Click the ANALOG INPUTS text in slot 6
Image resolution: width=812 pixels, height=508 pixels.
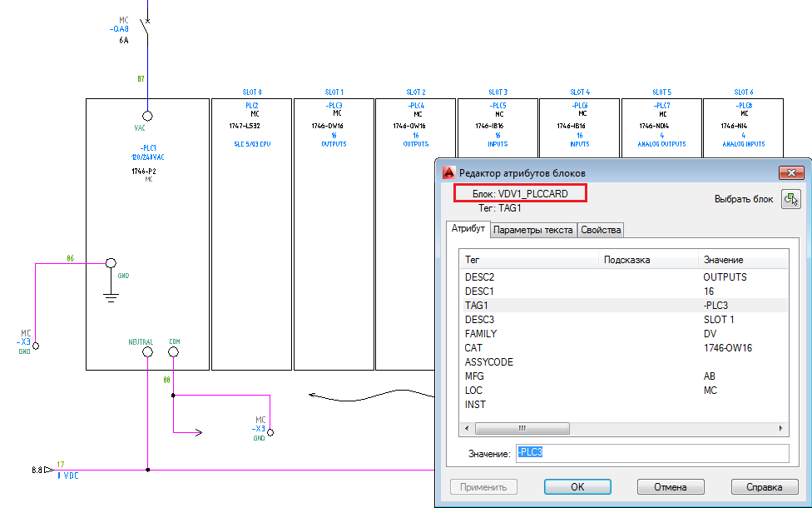[x=744, y=144]
